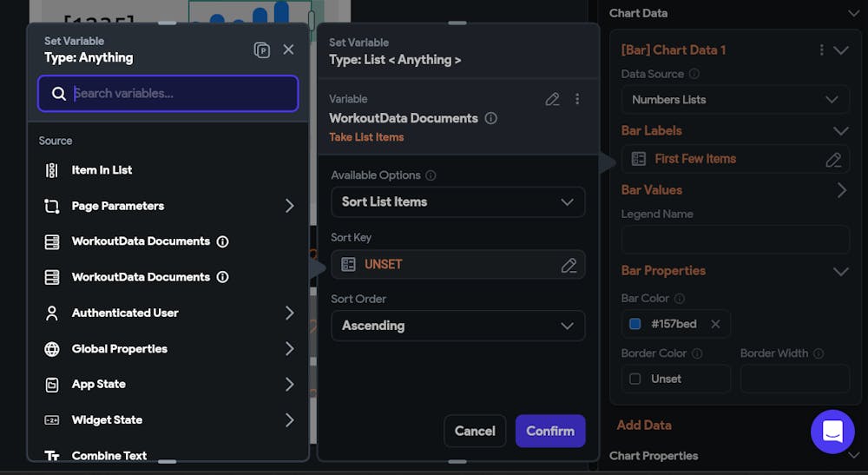Open the Ascending sort order dropdown
Image resolution: width=868 pixels, height=475 pixels.
457,326
